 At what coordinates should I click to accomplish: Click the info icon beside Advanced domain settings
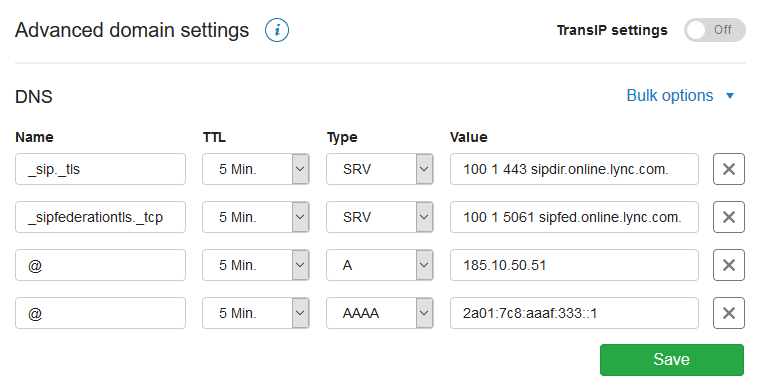pos(277,30)
